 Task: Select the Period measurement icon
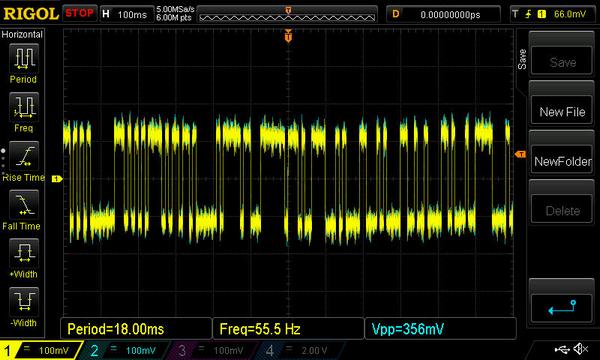[x=24, y=58]
